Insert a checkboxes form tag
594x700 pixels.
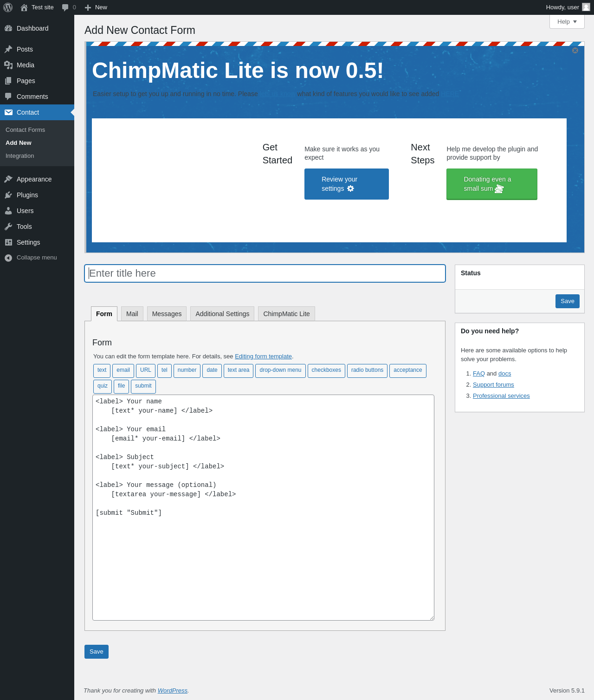pos(326,370)
